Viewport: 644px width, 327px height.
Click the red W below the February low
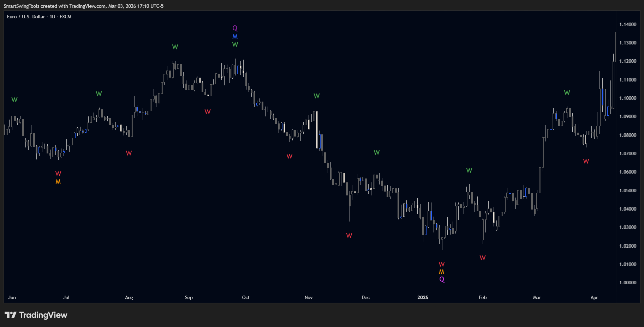point(483,258)
